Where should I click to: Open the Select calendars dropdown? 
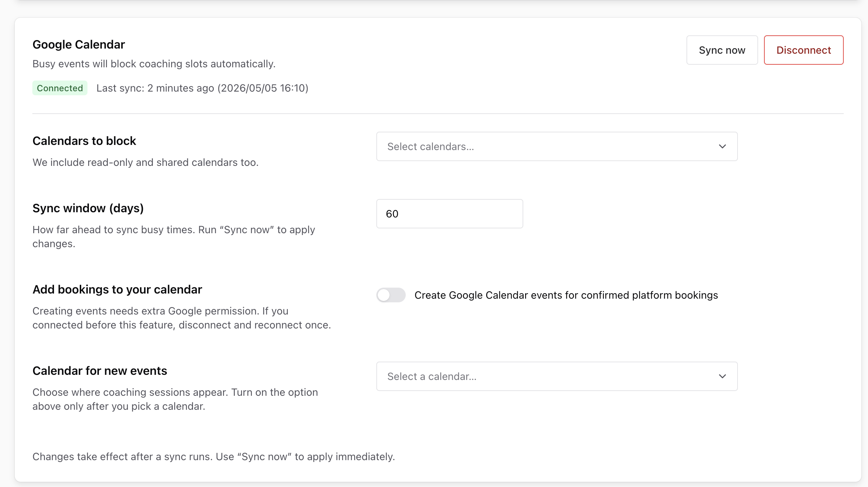coord(557,146)
